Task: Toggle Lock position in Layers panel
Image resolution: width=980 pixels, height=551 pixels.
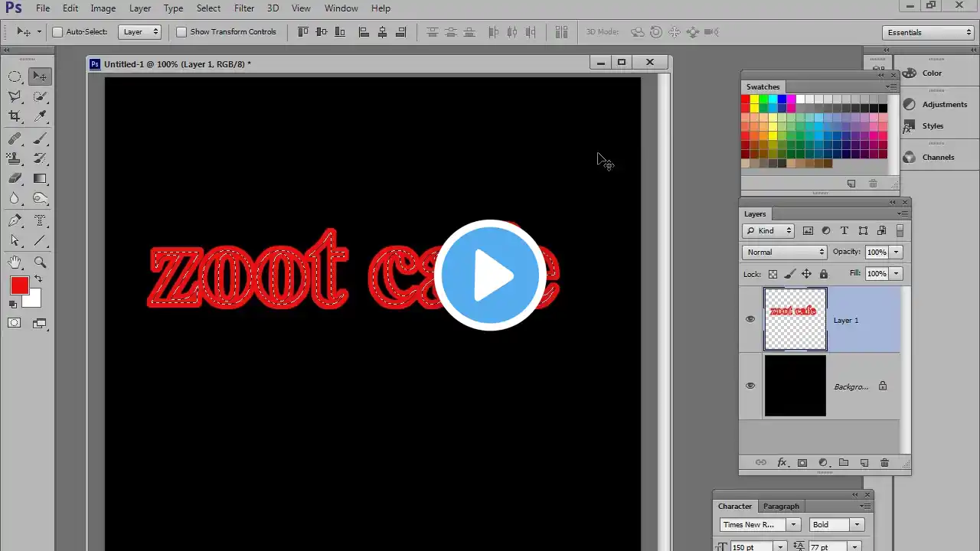Action: click(x=806, y=274)
